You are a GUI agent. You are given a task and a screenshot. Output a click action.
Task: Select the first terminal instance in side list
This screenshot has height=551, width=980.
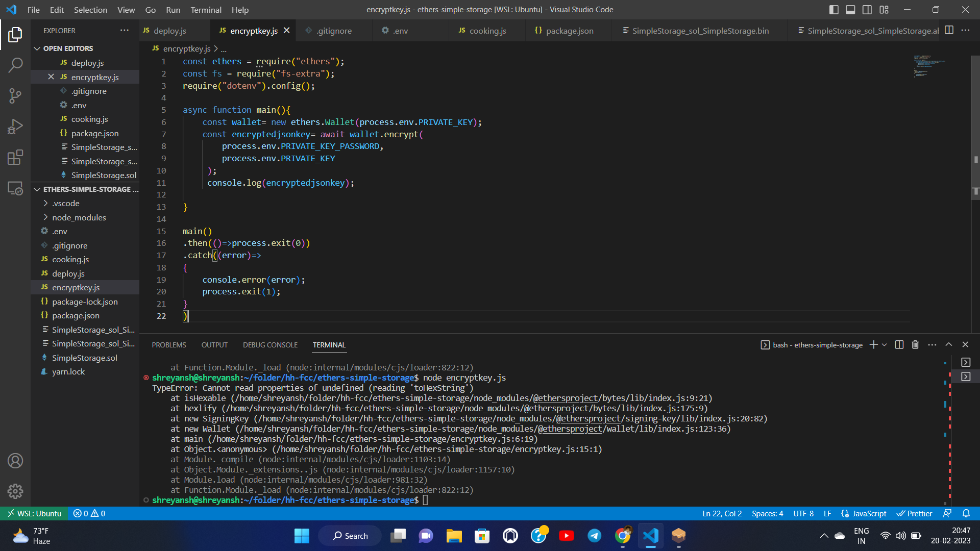click(966, 362)
